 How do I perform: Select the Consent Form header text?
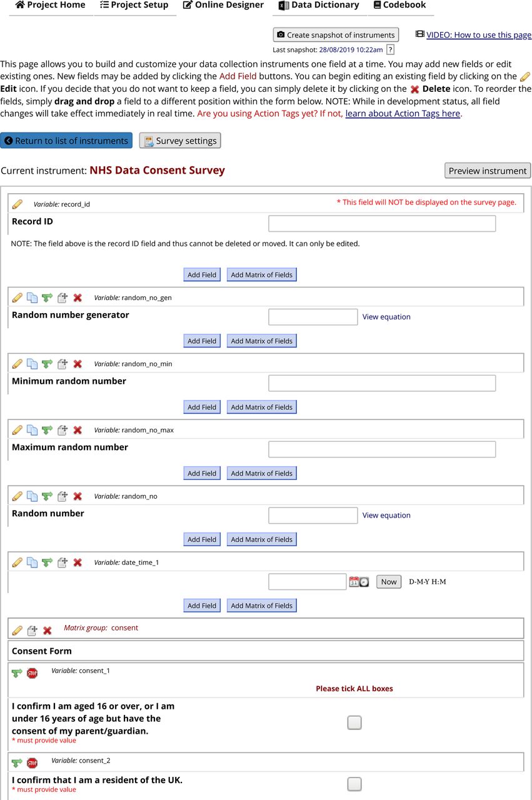(42, 651)
